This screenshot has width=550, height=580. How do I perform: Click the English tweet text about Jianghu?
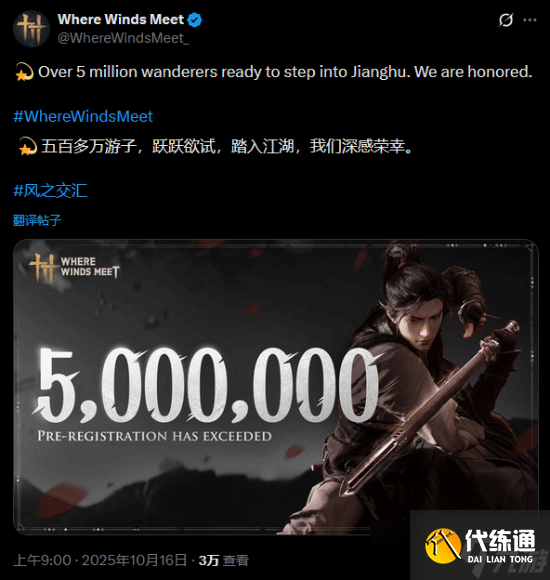285,72
